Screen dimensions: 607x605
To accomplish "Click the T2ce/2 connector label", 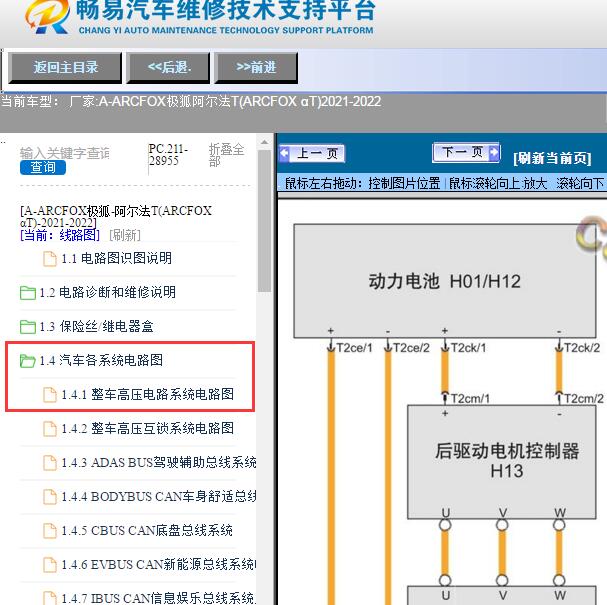I will 411,348.
